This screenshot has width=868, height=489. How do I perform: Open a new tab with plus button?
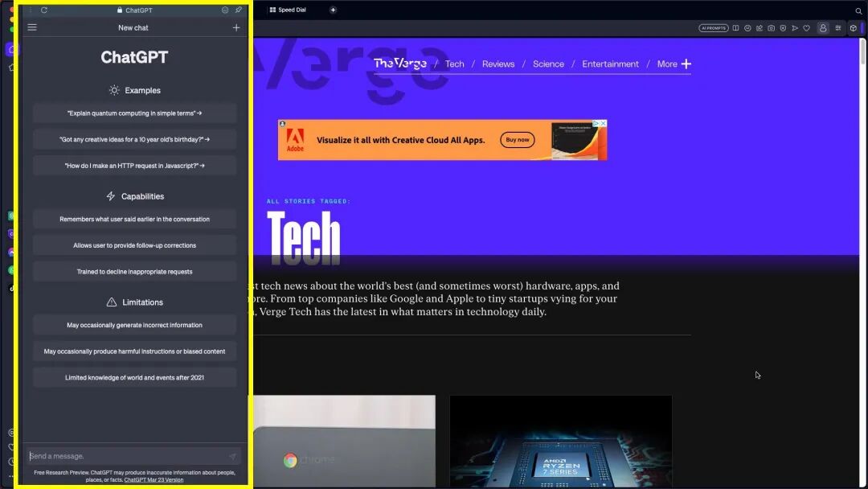point(334,10)
